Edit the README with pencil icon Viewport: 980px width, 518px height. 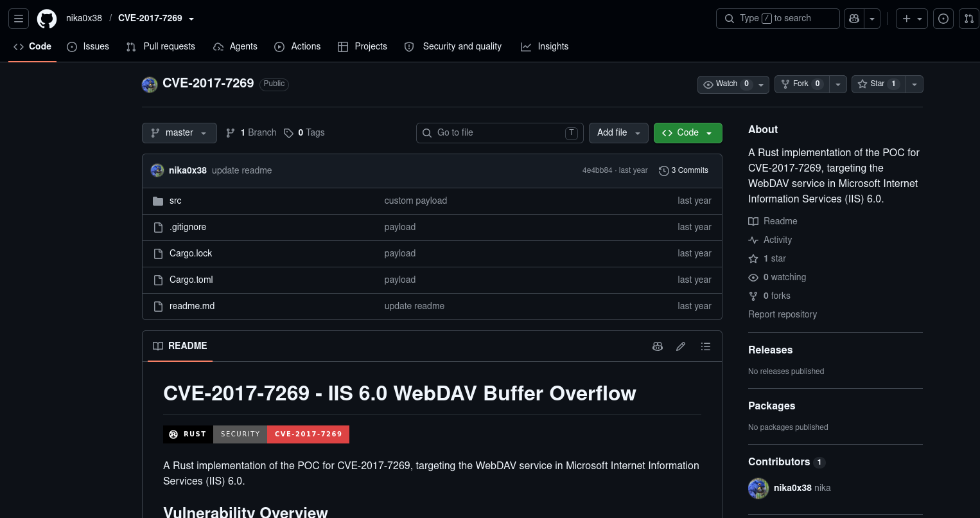tap(681, 346)
